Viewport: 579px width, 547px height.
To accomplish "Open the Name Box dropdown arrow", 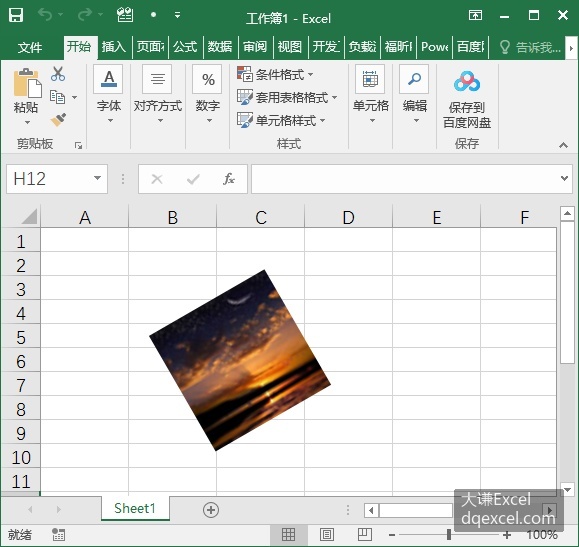I will [x=97, y=178].
